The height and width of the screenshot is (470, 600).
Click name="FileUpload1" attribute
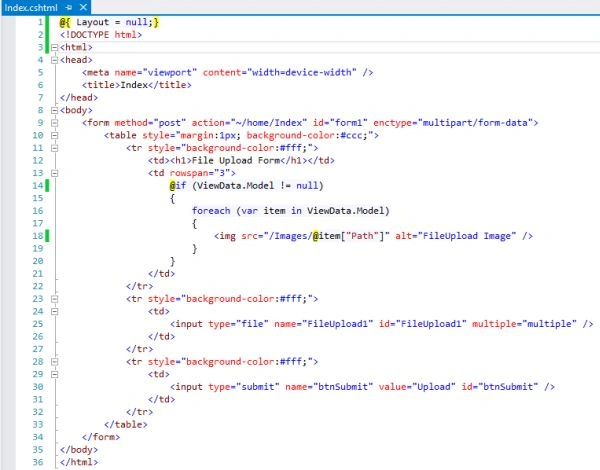(x=323, y=324)
